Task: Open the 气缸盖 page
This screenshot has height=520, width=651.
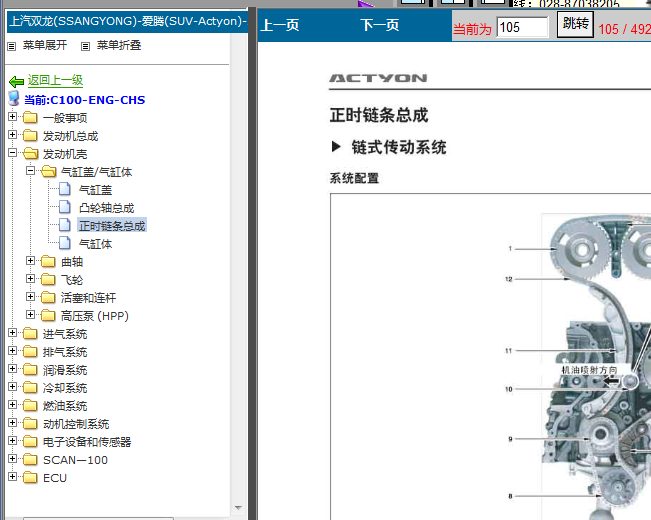Action: (x=95, y=190)
